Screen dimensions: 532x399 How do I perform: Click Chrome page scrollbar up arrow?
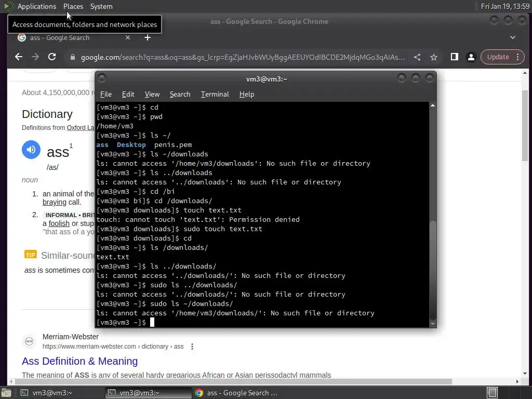point(525,73)
